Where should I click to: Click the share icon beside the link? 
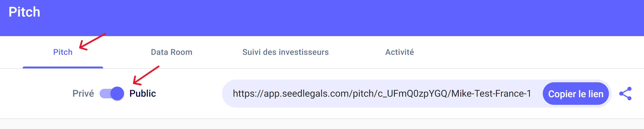625,94
